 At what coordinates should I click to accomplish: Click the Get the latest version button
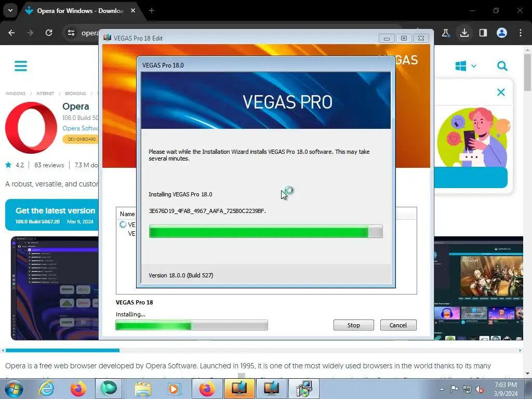[52, 215]
